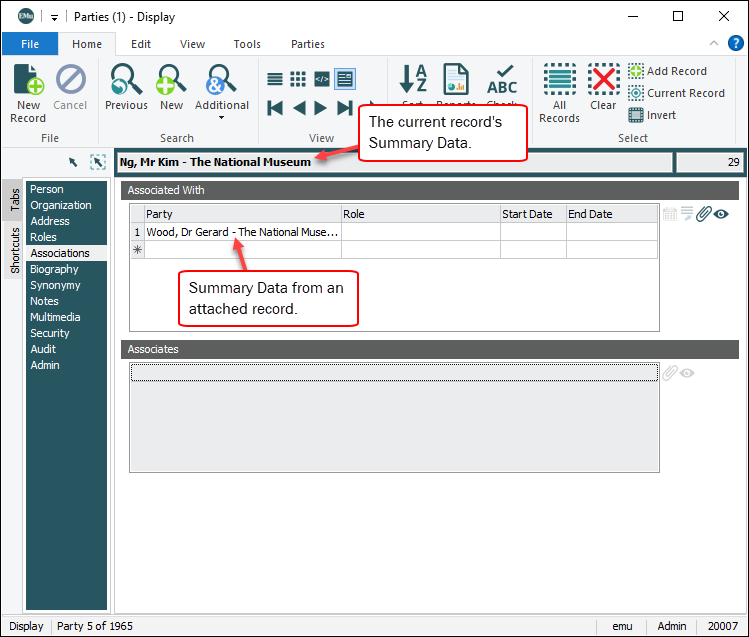Click the empty Role cell for Wood, Dr Gerard
The width and height of the screenshot is (749, 637).
click(420, 232)
